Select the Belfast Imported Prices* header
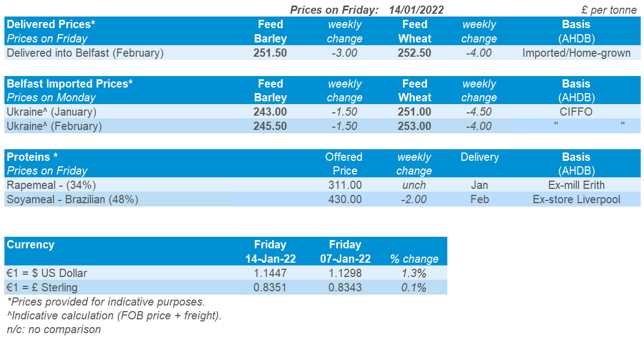644x337 pixels. [69, 84]
